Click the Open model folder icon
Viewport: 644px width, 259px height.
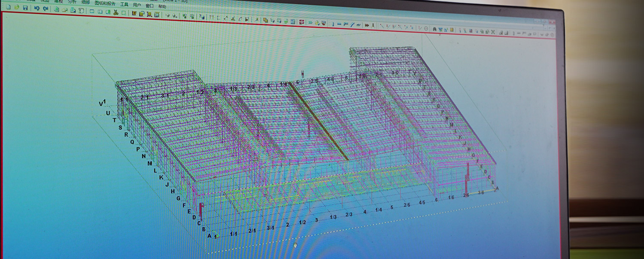[16, 7]
